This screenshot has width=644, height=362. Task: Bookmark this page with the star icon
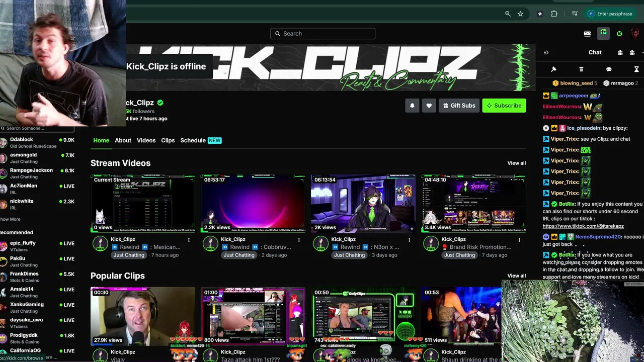point(520,14)
